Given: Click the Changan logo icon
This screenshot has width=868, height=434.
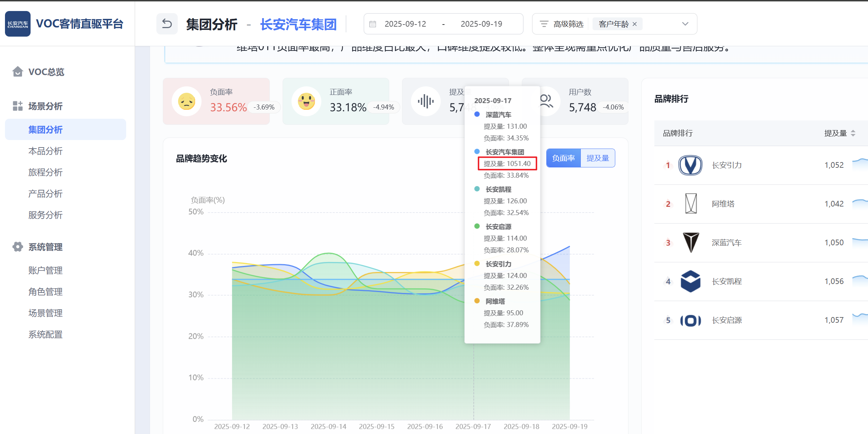Looking at the screenshot, I should (x=17, y=24).
